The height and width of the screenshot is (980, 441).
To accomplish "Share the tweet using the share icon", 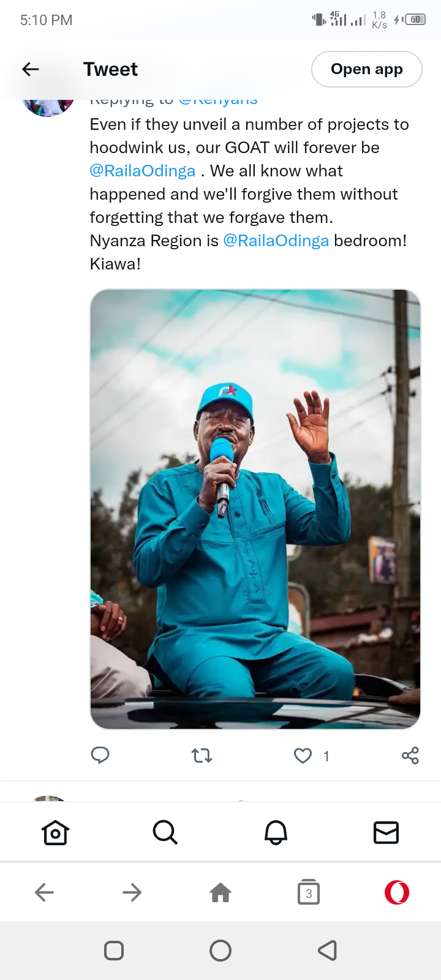I will [x=410, y=756].
